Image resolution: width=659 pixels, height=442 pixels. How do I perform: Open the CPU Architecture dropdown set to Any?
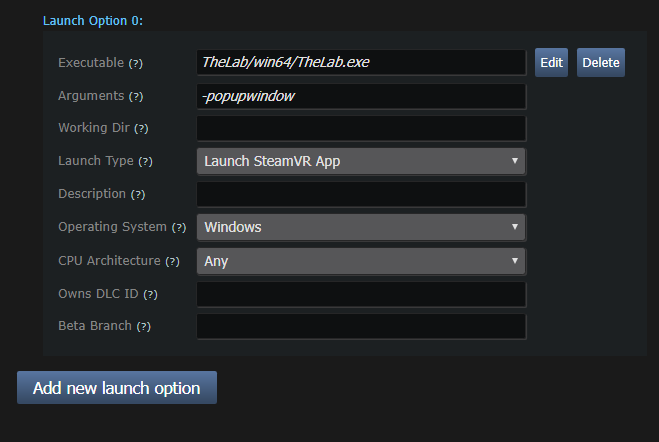click(x=361, y=261)
